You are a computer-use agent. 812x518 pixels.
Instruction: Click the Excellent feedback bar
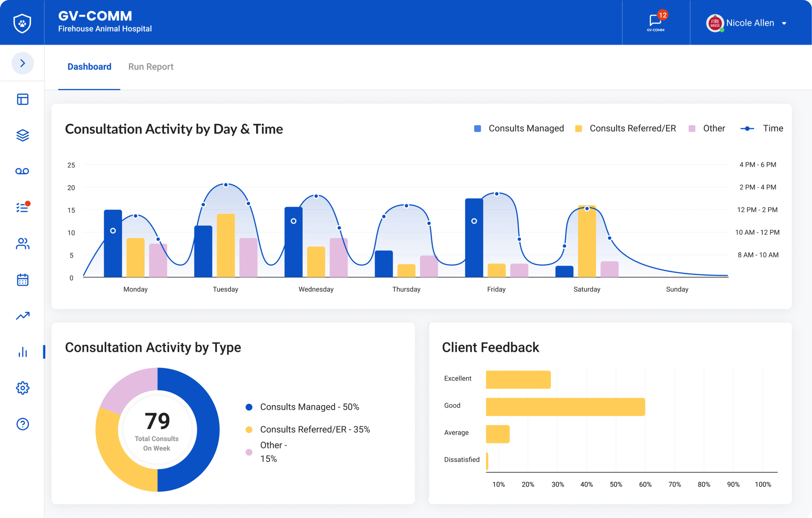pyautogui.click(x=518, y=380)
